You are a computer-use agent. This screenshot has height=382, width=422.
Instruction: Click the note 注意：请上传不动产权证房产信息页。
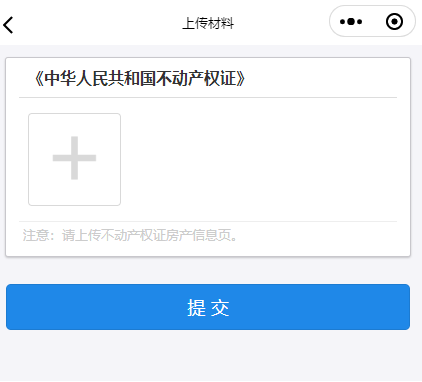(130, 235)
